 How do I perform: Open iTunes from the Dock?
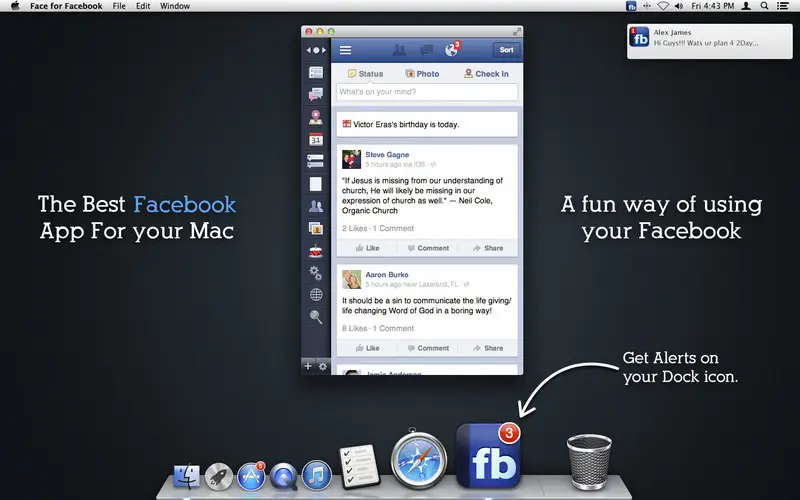[316, 475]
